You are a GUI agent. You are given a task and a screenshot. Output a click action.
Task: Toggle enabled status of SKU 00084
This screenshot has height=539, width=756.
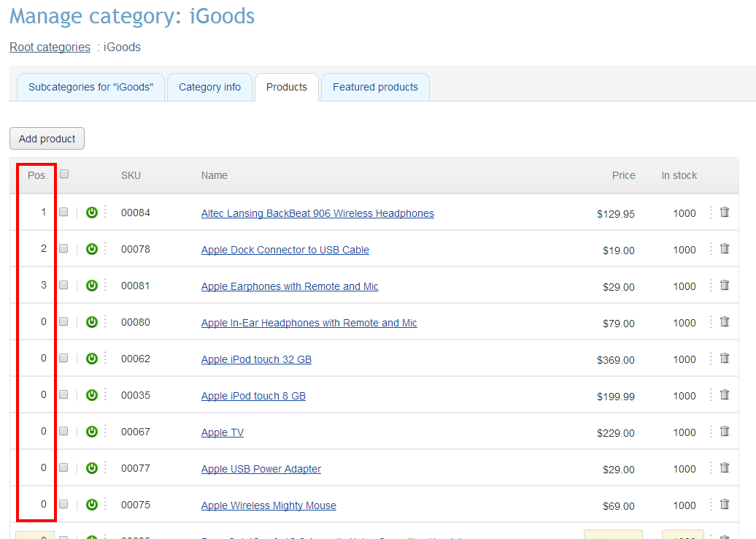pyautogui.click(x=92, y=213)
